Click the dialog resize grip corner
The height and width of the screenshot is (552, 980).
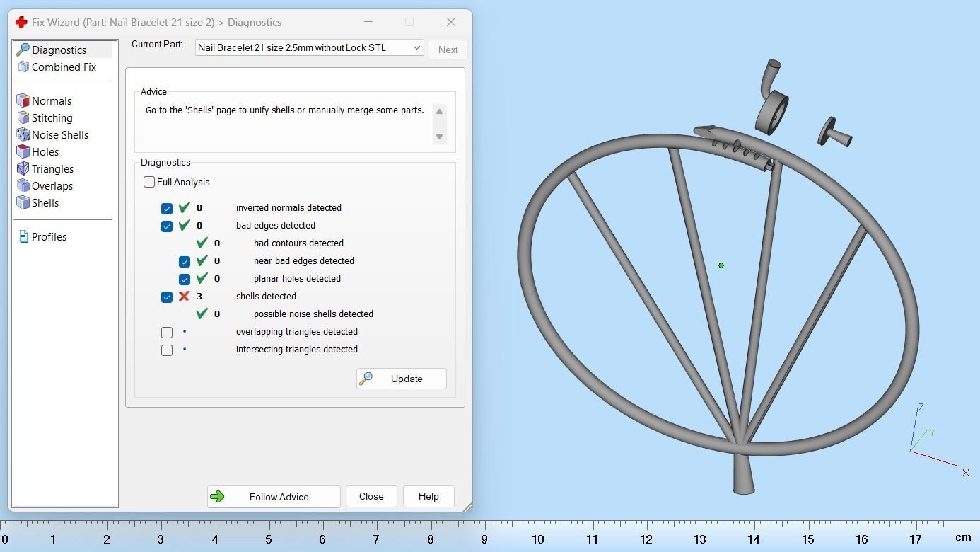point(467,507)
